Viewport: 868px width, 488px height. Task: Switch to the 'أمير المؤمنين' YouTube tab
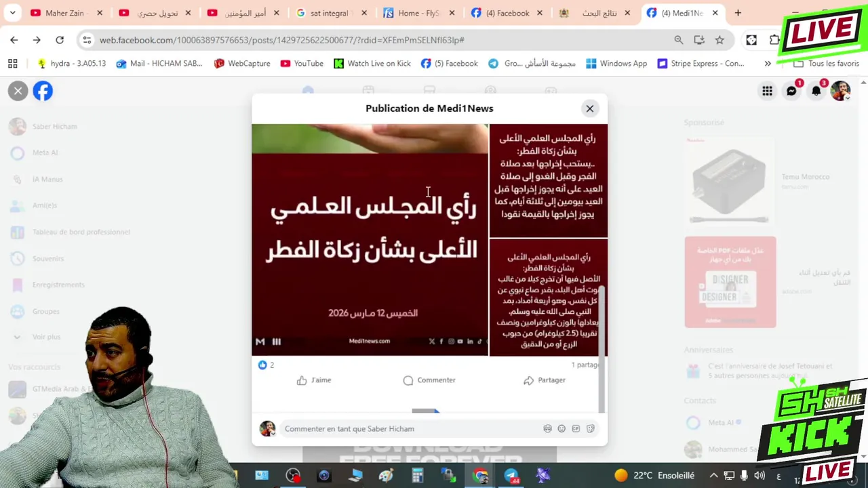point(245,13)
